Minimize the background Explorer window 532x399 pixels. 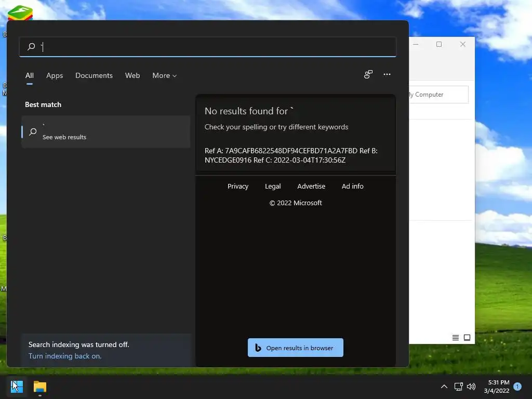pyautogui.click(x=416, y=44)
